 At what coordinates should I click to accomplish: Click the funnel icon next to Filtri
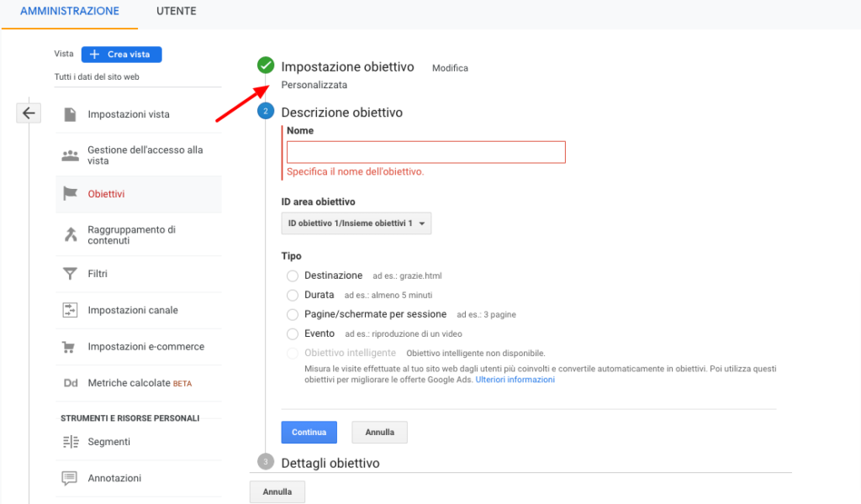pos(70,273)
